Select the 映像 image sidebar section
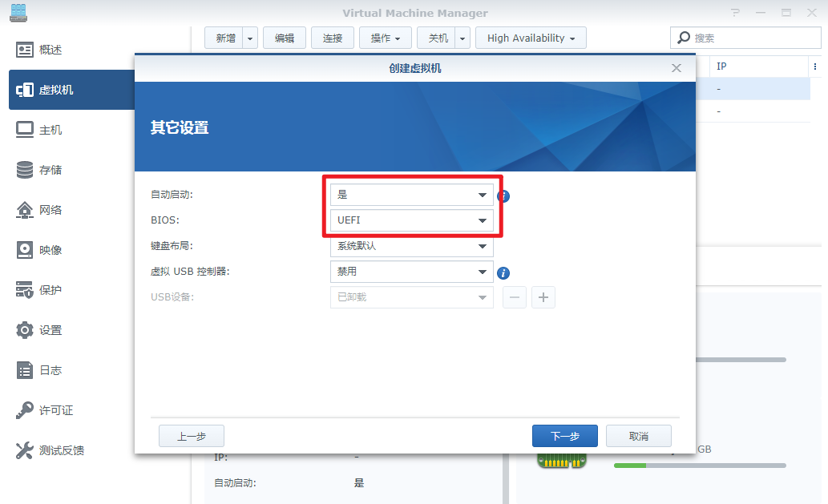828x504 pixels. 50,250
